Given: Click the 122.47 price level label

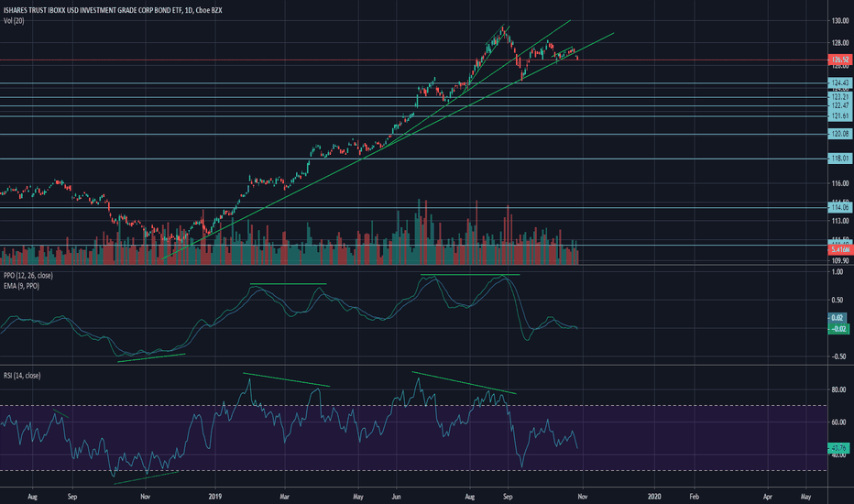Looking at the screenshot, I should point(839,105).
